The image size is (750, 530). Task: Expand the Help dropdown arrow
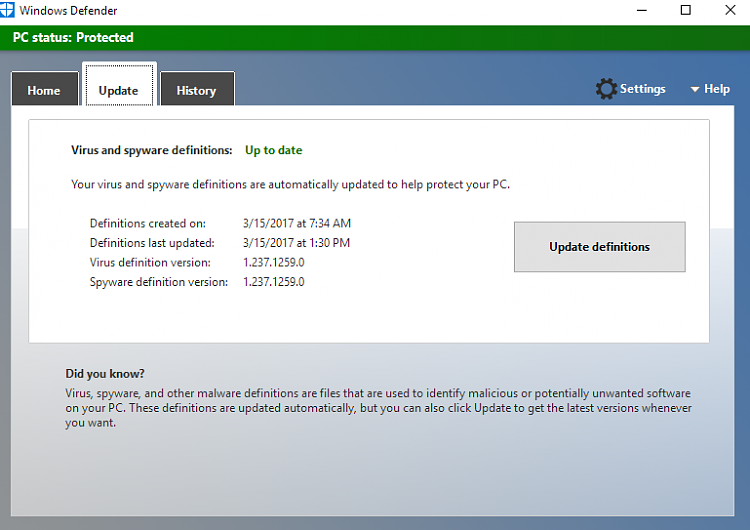tap(695, 89)
